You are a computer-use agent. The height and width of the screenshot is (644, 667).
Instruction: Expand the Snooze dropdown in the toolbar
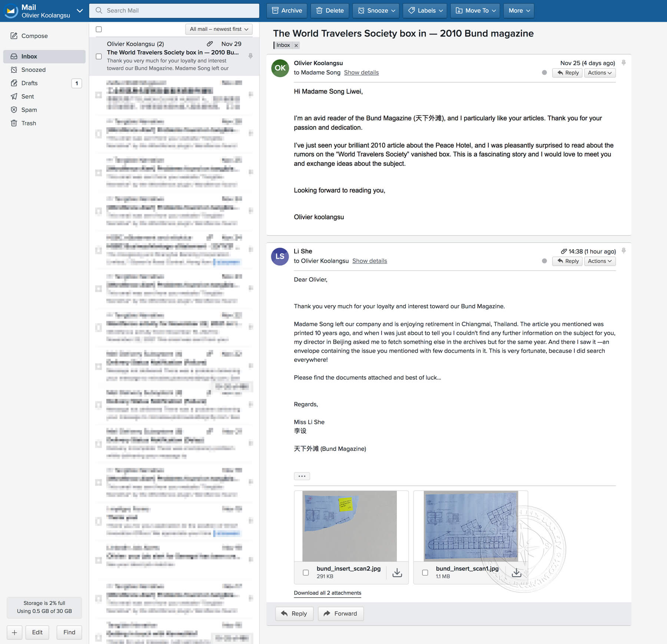coord(376,11)
